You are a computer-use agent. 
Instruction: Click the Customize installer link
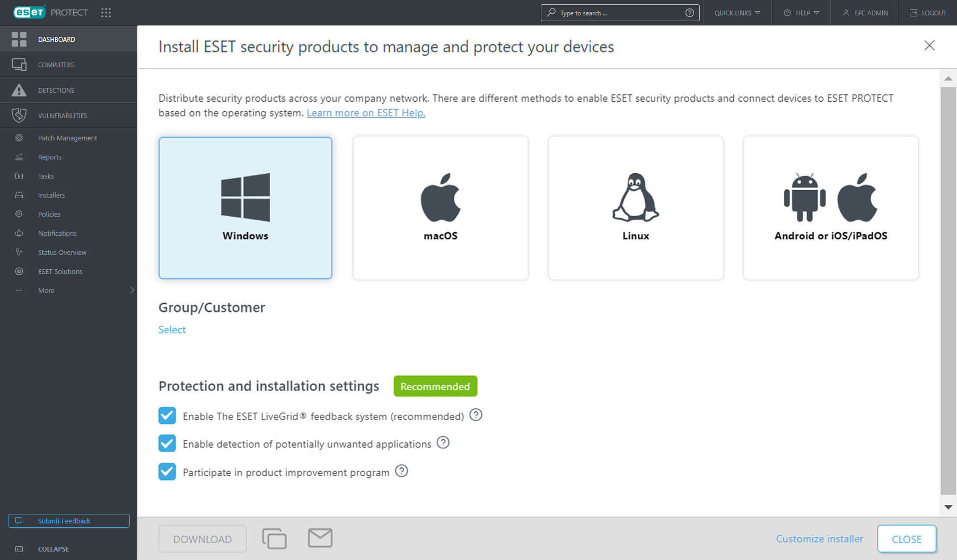point(819,539)
